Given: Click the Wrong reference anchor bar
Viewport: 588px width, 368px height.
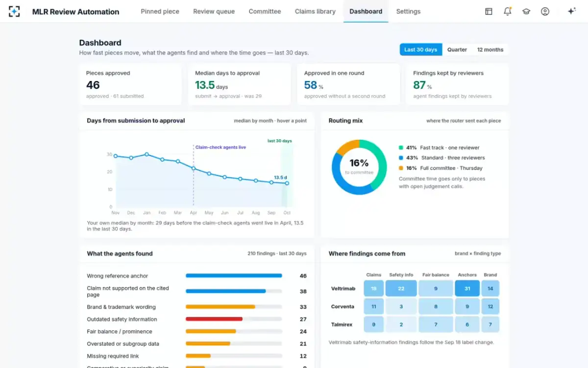Looking at the screenshot, I should tap(234, 276).
